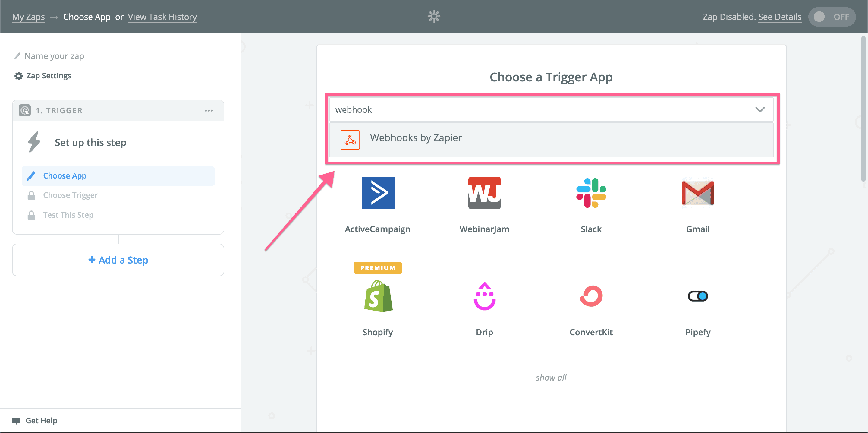Click the PREMIUM badge above Shopify
This screenshot has height=433, width=868.
(x=377, y=268)
